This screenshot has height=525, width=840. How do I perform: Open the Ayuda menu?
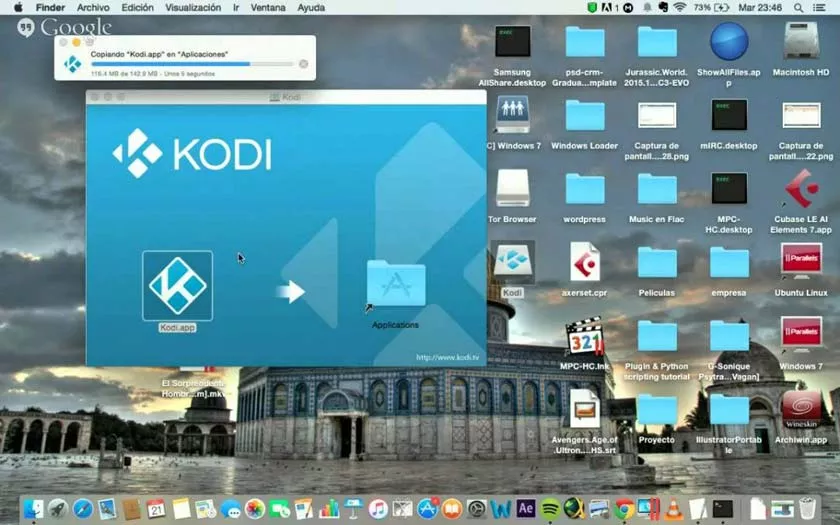(x=311, y=8)
